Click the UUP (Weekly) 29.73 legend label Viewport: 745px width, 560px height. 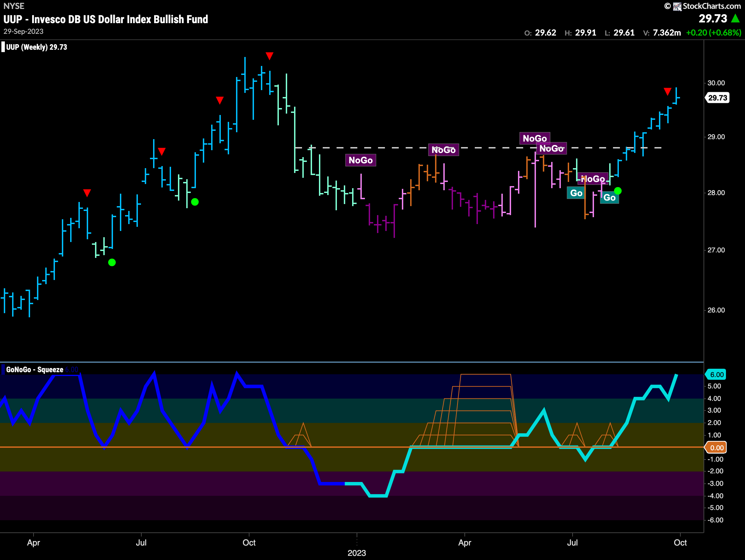pos(37,47)
